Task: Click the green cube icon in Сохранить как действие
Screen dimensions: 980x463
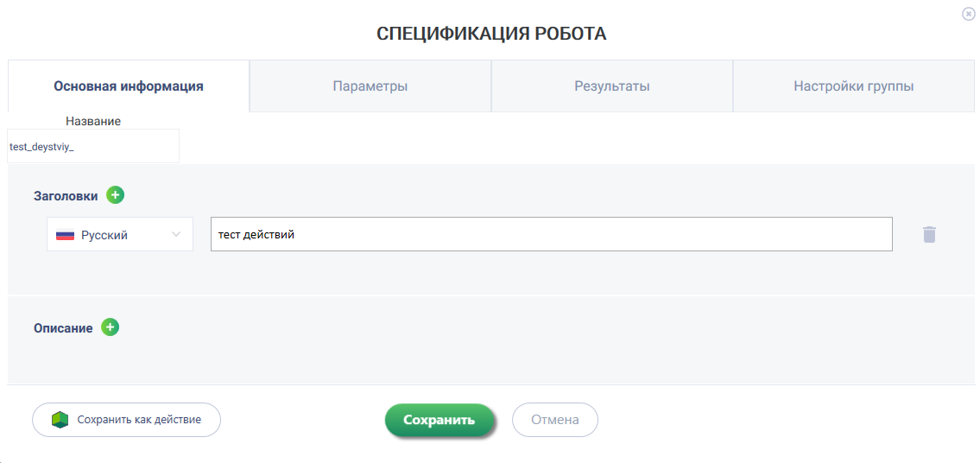Action: click(x=60, y=419)
